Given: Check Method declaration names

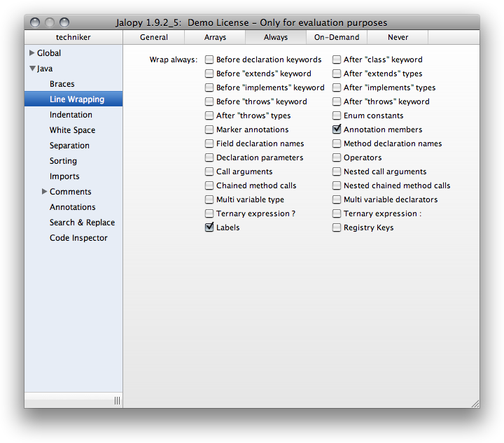Looking at the screenshot, I should pos(337,143).
